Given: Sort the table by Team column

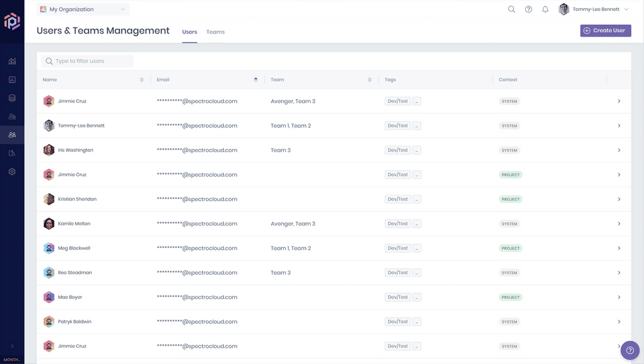Looking at the screenshot, I should 369,80.
